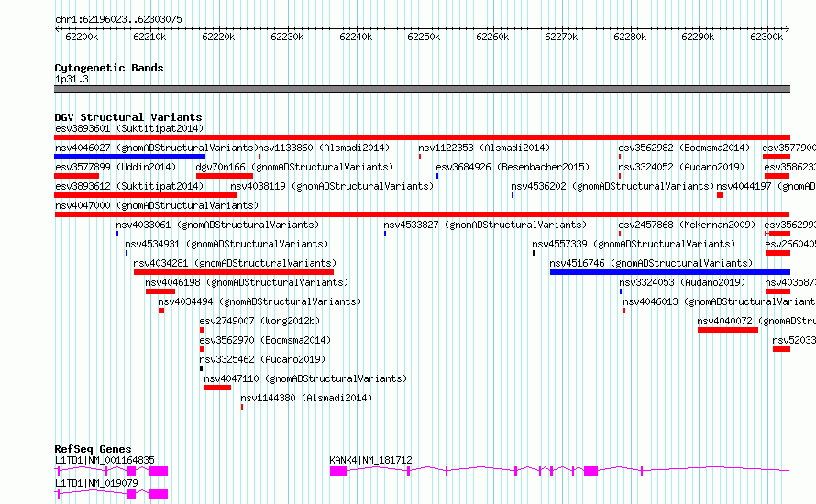Select the blue nsv4046027 variant bar
Screen dimensions: 816x504
[x=129, y=157]
